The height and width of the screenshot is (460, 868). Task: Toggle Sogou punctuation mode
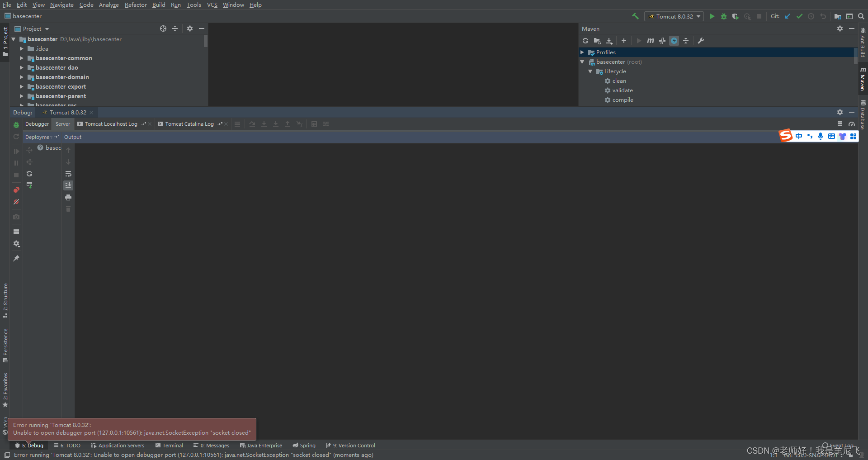pos(810,136)
